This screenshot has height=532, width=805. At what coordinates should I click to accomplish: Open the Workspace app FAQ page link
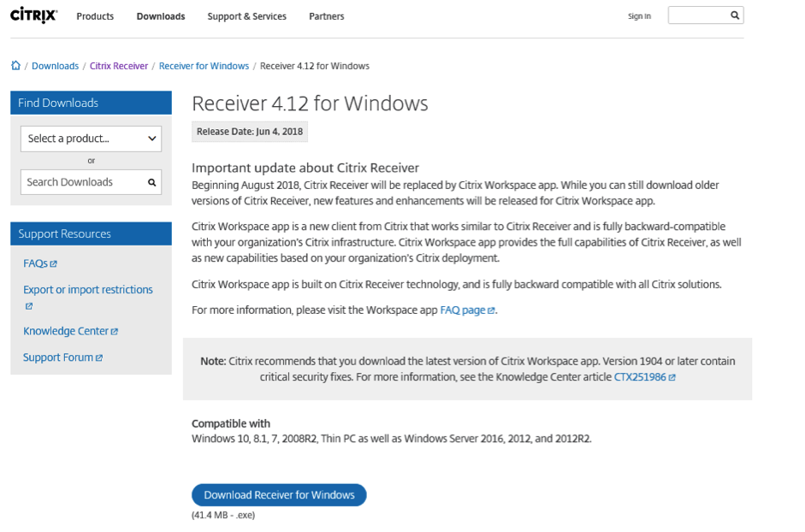[463, 310]
